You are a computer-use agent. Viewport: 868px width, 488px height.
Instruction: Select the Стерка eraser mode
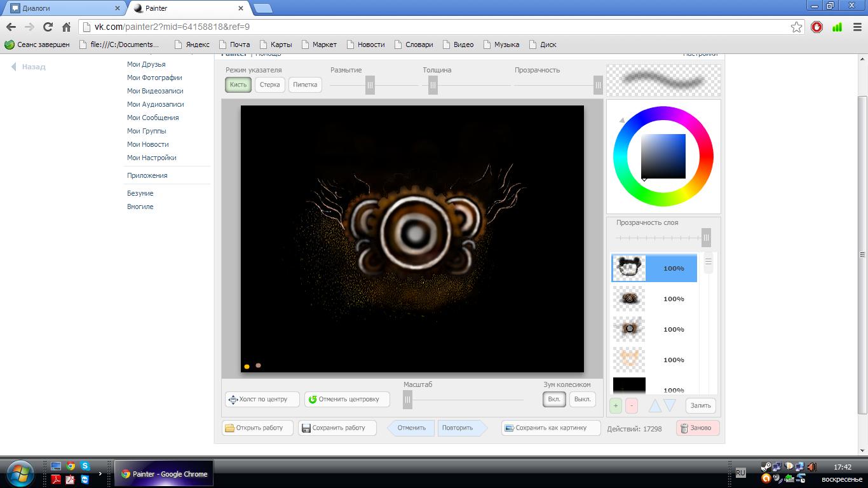269,85
